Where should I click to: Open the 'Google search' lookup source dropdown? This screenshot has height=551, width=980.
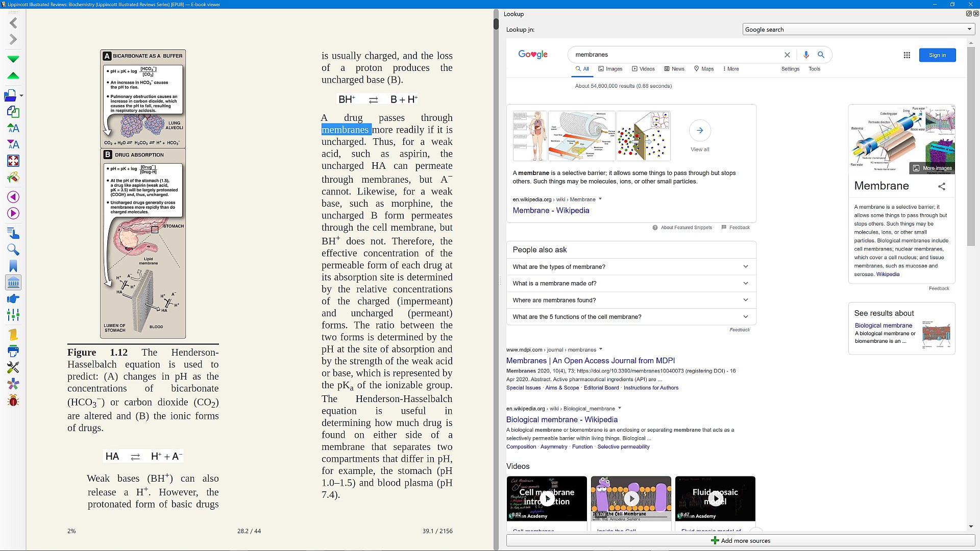tap(857, 30)
